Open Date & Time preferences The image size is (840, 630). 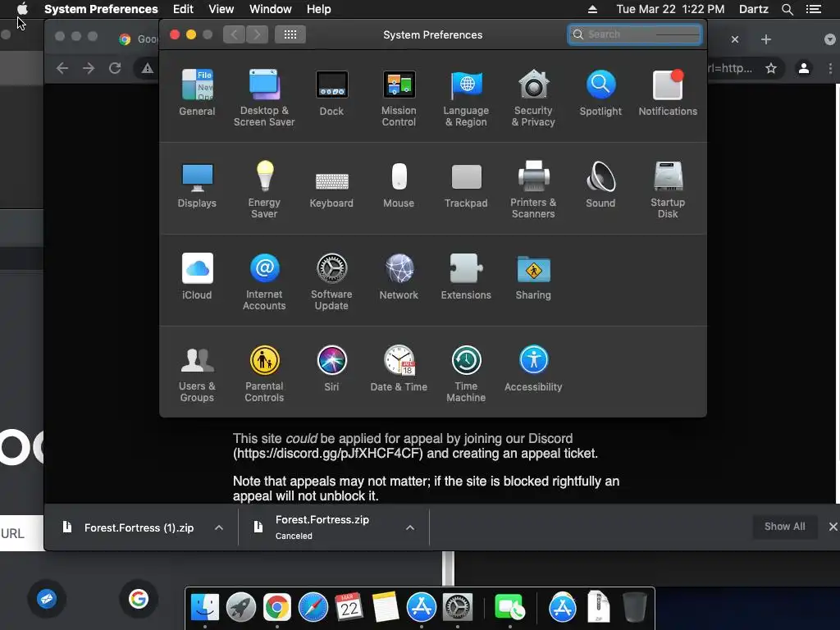[x=399, y=368]
